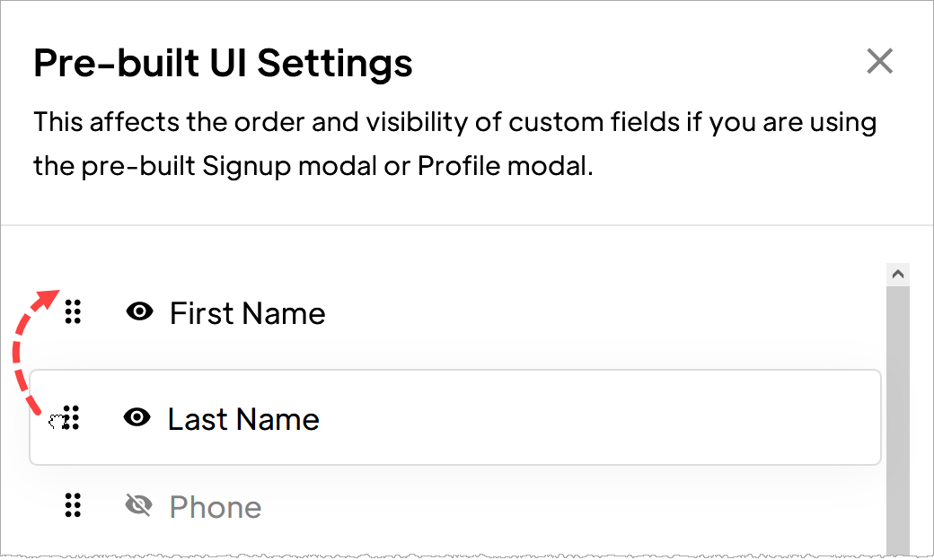Click the drag handle beside Phone
934x560 pixels.
pyautogui.click(x=73, y=505)
